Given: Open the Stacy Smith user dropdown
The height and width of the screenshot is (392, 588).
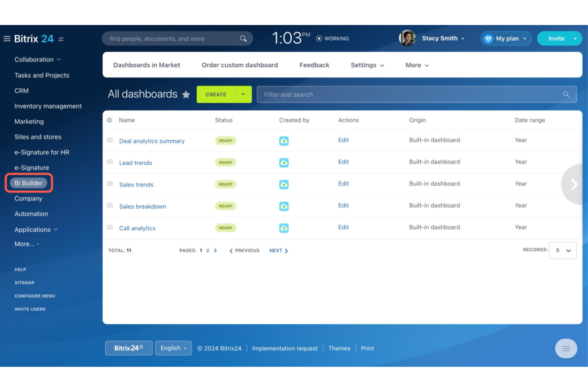Looking at the screenshot, I should pos(443,38).
